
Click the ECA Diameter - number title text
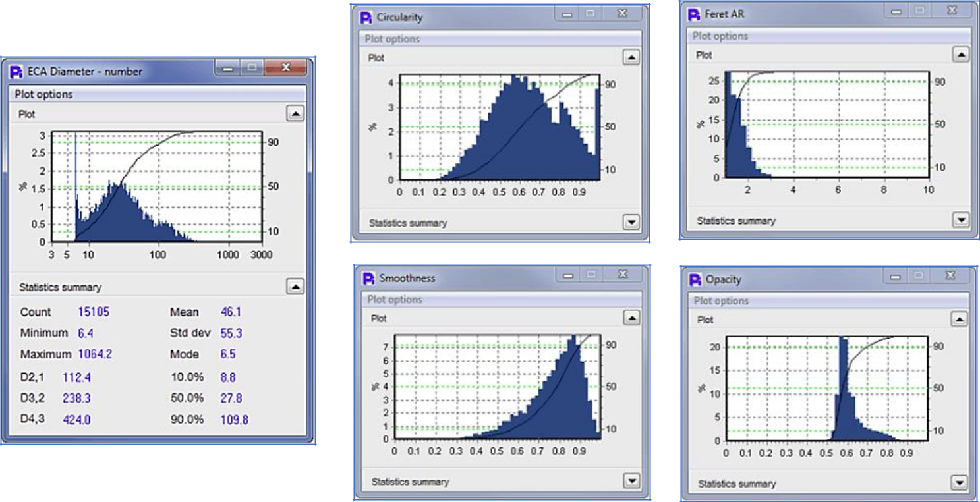point(85,71)
